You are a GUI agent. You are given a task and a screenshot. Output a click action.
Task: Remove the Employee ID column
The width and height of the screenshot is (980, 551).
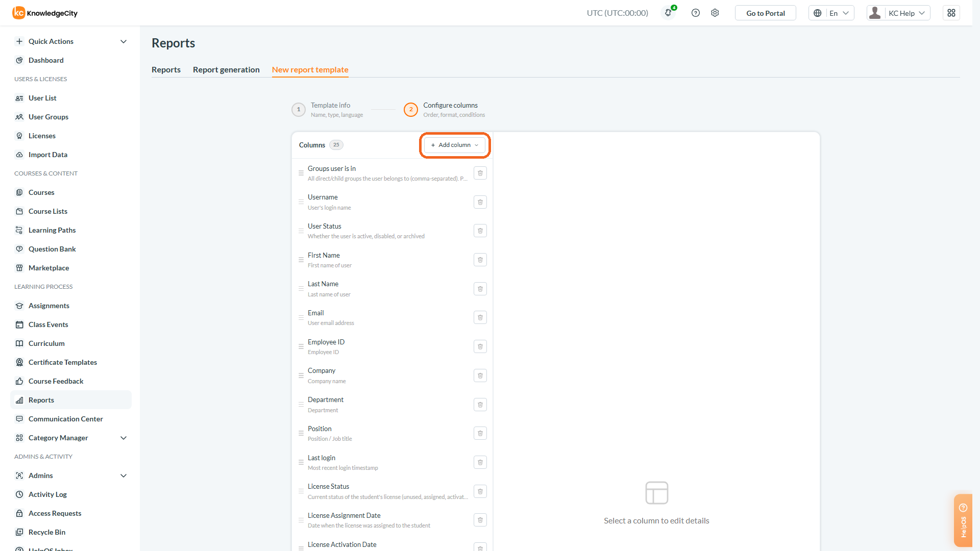coord(480,346)
